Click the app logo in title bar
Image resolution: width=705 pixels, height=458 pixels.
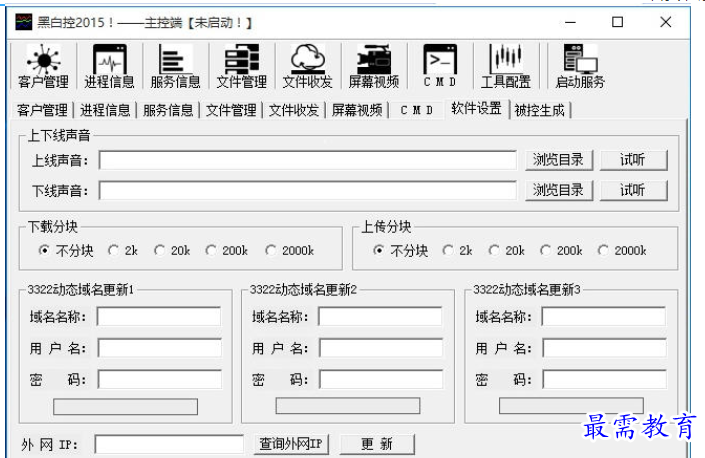pos(23,22)
